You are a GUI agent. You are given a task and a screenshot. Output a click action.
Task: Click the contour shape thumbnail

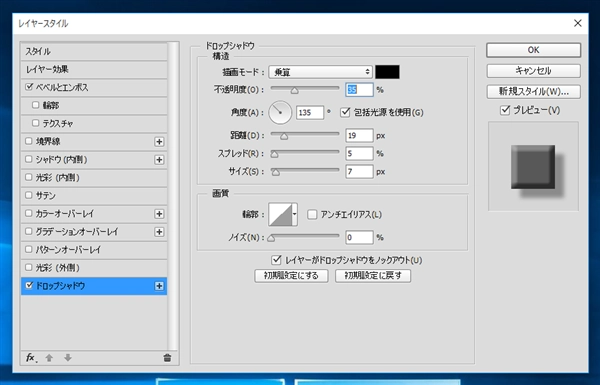tap(280, 214)
